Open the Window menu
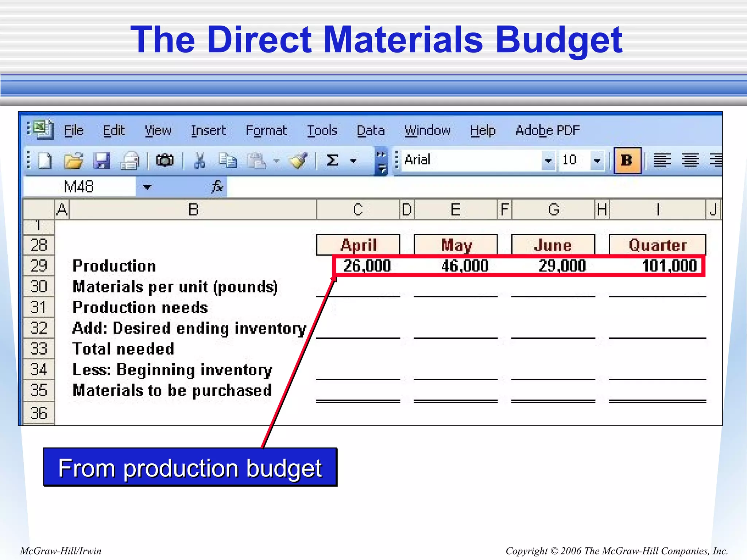 point(427,130)
